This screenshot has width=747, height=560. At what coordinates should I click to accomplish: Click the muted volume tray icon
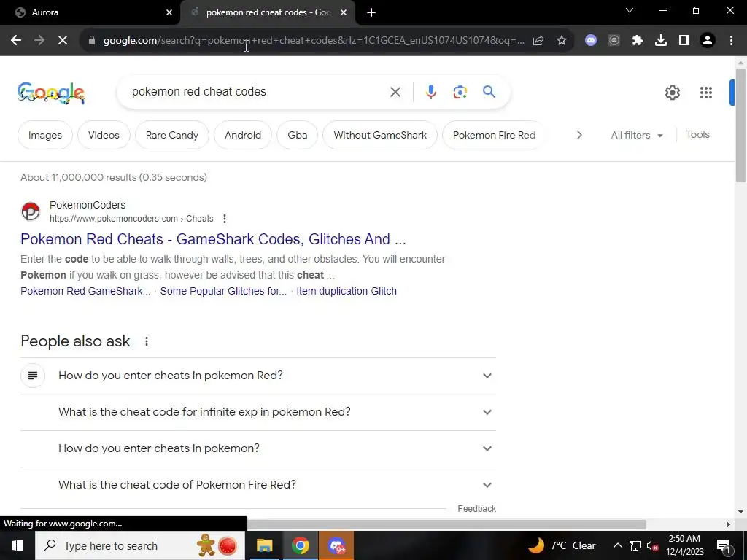[x=651, y=545]
